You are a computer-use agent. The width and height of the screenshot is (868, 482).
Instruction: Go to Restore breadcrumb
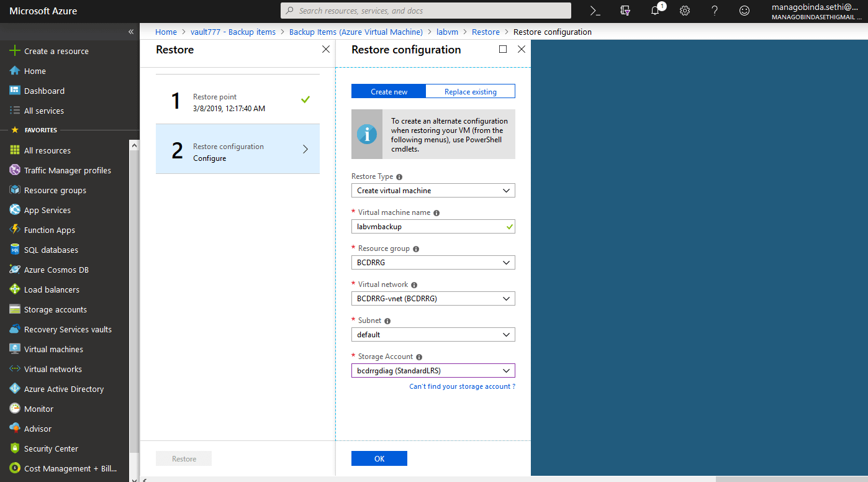coord(486,32)
